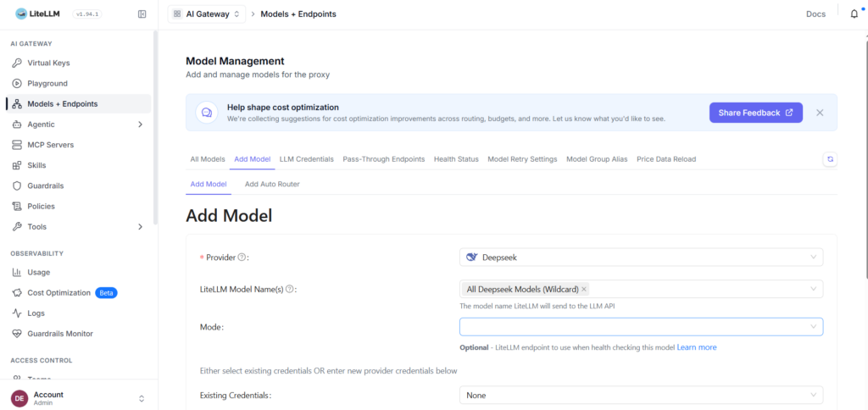Click the LiteLLM Model Name(s) help icon
Image resolution: width=868 pixels, height=410 pixels.
(x=289, y=289)
